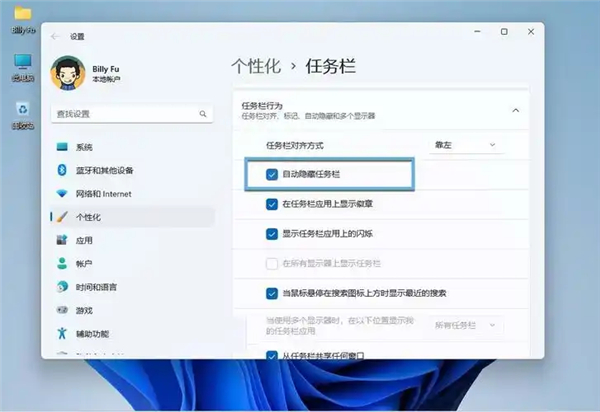Uncheck the 自动隐藏任务栏 checkbox
Viewport: 600px width, 412px height.
tap(272, 174)
